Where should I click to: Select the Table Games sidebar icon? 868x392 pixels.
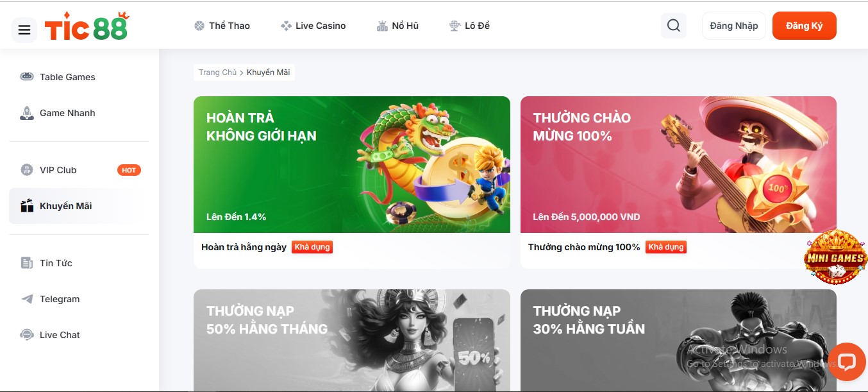(27, 77)
